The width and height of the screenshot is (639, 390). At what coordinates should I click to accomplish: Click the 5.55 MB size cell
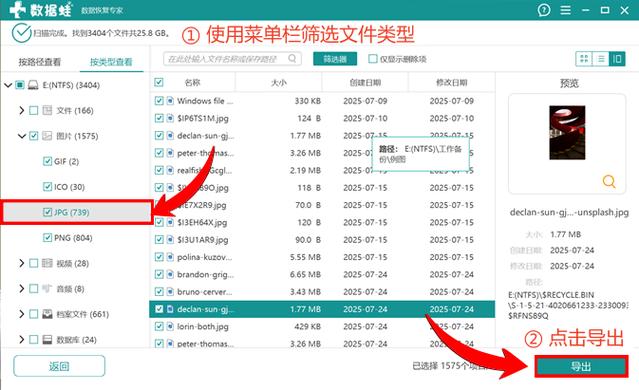[x=305, y=257]
